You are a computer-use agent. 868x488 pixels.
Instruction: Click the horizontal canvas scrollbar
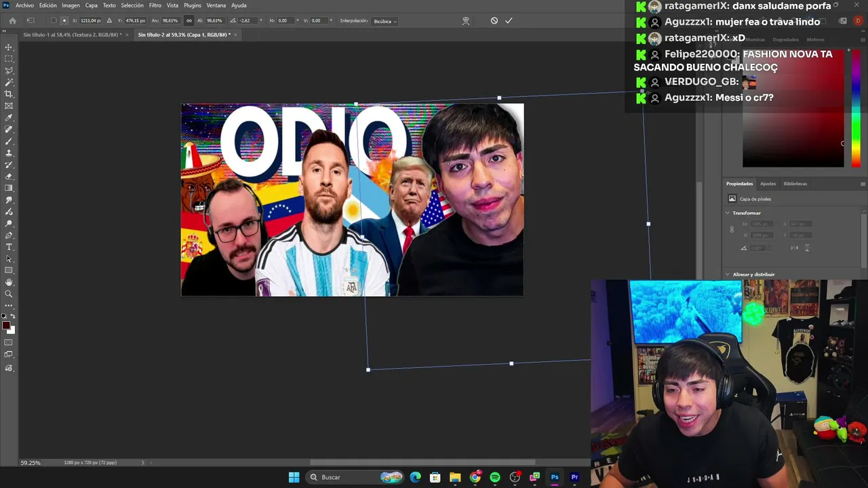coord(422,463)
